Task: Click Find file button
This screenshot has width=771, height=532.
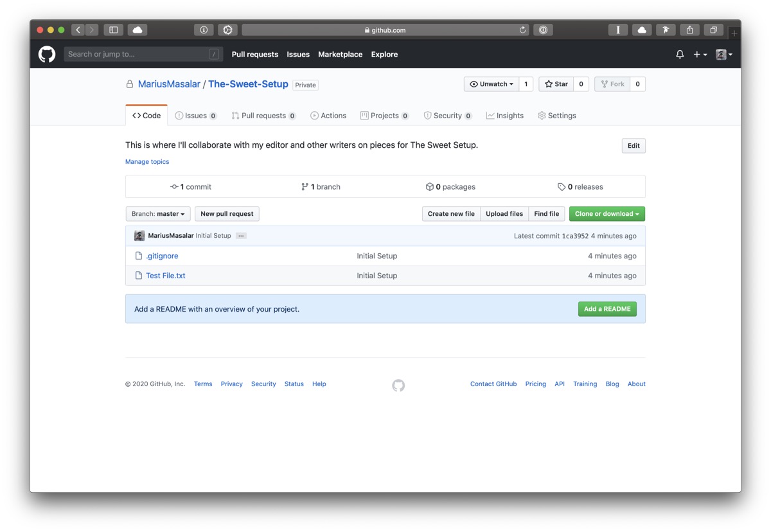Action: pyautogui.click(x=547, y=214)
